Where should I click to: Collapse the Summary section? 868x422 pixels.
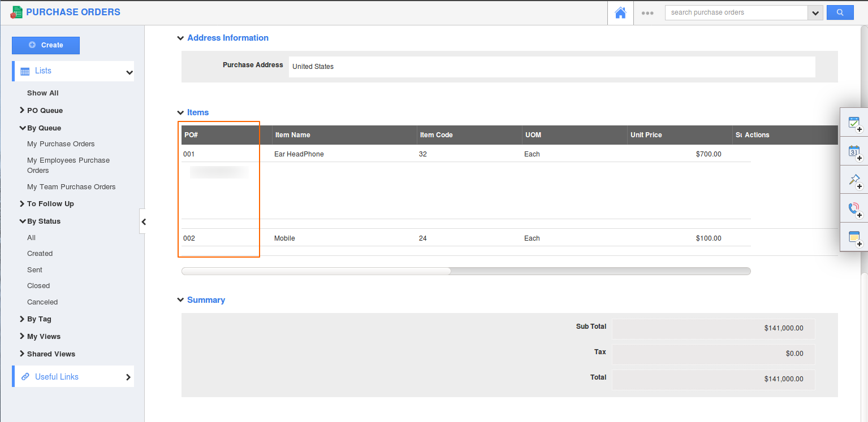[180, 301]
